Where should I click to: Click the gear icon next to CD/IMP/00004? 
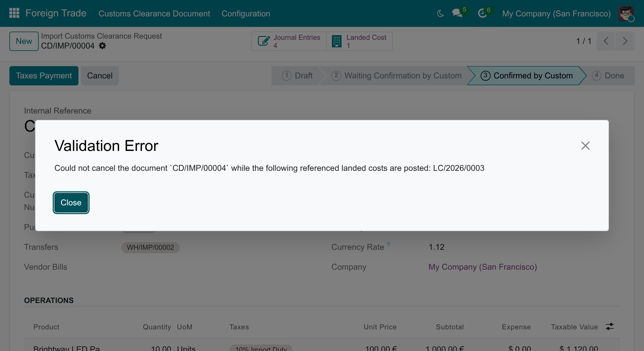point(102,46)
